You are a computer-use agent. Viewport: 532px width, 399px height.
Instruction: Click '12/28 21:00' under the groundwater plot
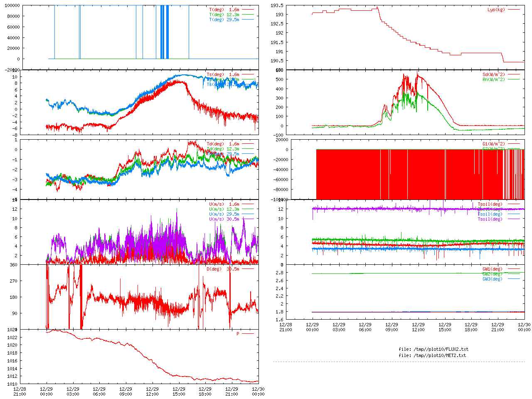[286, 327]
